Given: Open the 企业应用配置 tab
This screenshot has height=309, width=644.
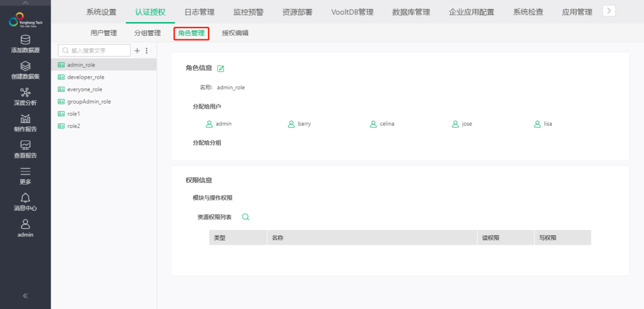Looking at the screenshot, I should click(472, 12).
